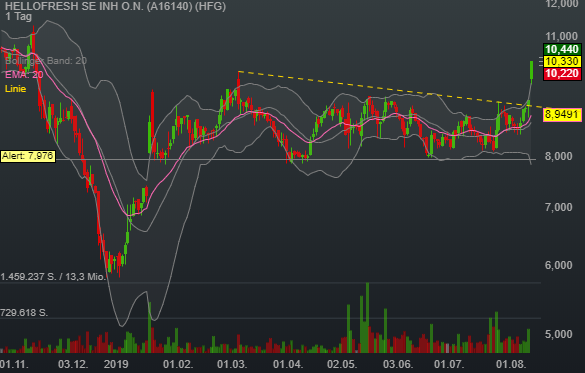Click the 01.02. date axis label

tap(178, 364)
